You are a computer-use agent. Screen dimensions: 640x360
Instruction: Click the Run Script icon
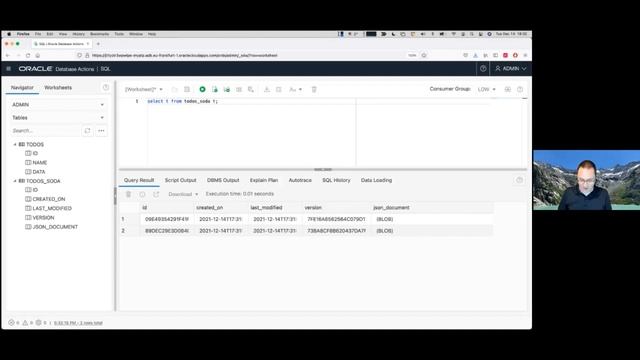point(215,89)
